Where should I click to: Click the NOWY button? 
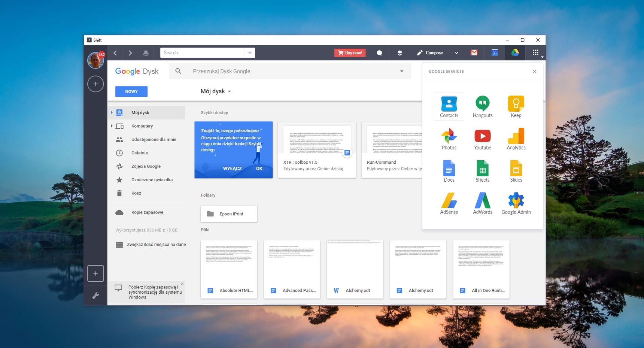point(131,91)
